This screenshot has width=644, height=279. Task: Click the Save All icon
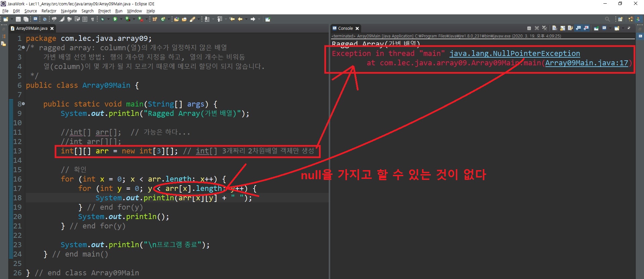point(26,19)
